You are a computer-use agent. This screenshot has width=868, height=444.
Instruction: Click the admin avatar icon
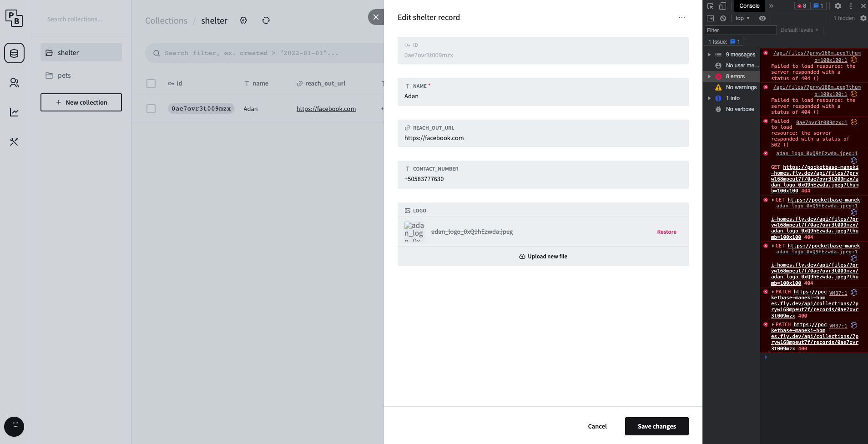point(14,427)
